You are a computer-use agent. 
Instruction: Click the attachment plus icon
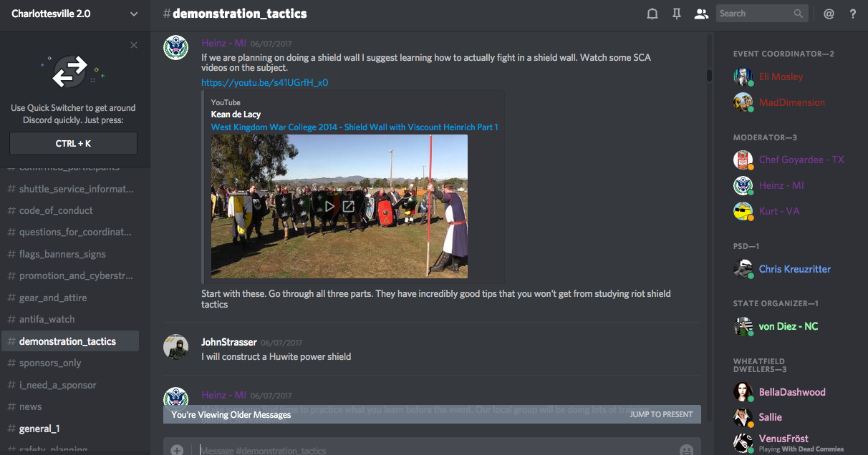pos(177,450)
